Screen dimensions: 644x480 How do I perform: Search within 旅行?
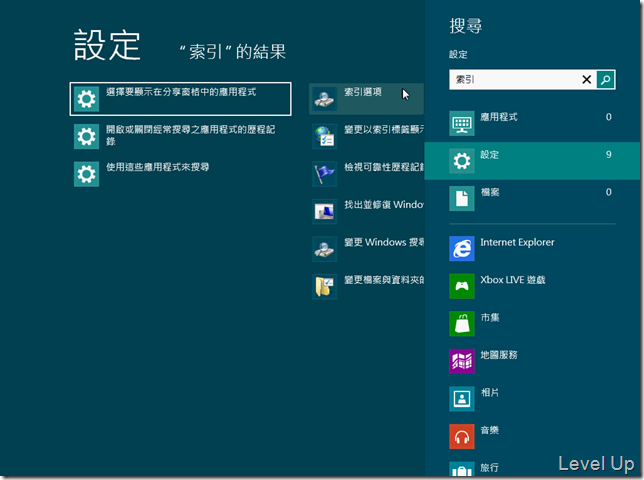[x=532, y=467]
